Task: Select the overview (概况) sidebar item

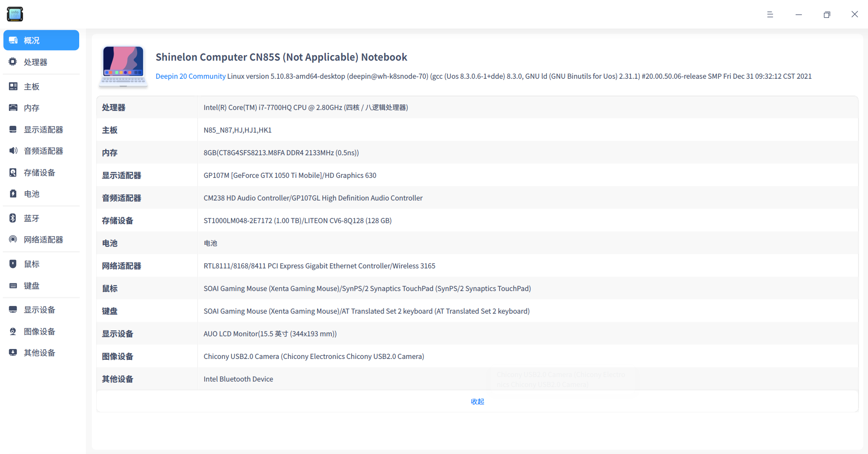Action: [x=41, y=40]
